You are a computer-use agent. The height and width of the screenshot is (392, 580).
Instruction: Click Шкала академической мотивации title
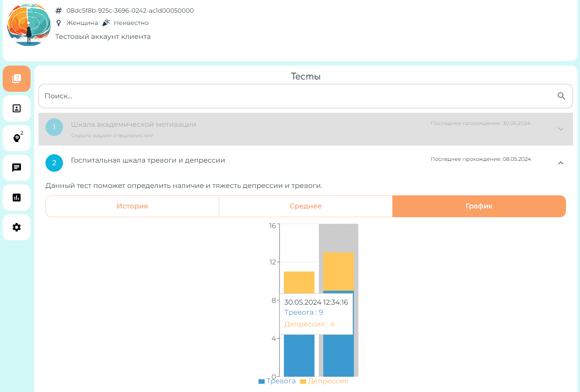pyautogui.click(x=133, y=125)
